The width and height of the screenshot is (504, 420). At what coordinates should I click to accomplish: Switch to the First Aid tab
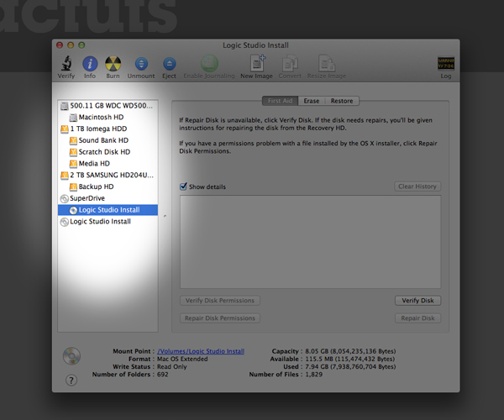(281, 101)
